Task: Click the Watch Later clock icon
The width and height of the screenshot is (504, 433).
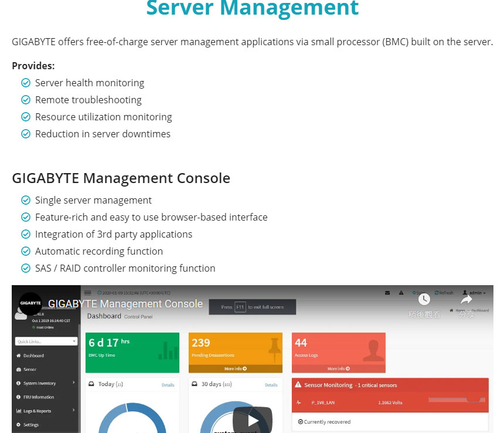Action: point(424,299)
